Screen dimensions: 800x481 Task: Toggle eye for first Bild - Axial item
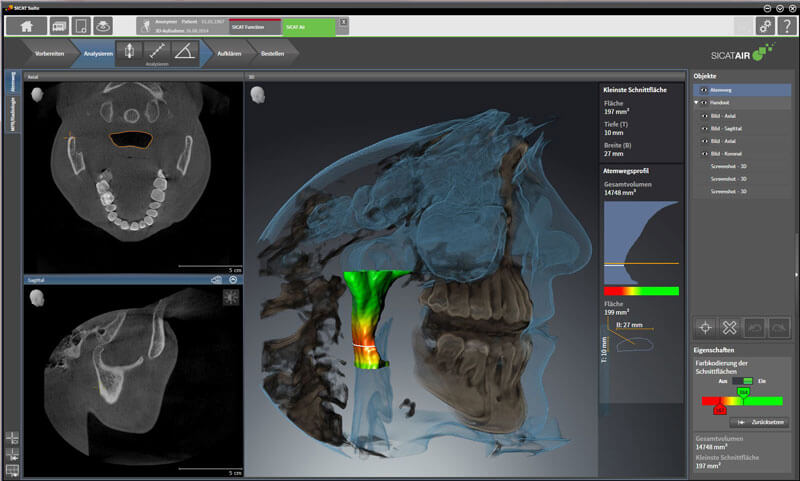coord(705,116)
